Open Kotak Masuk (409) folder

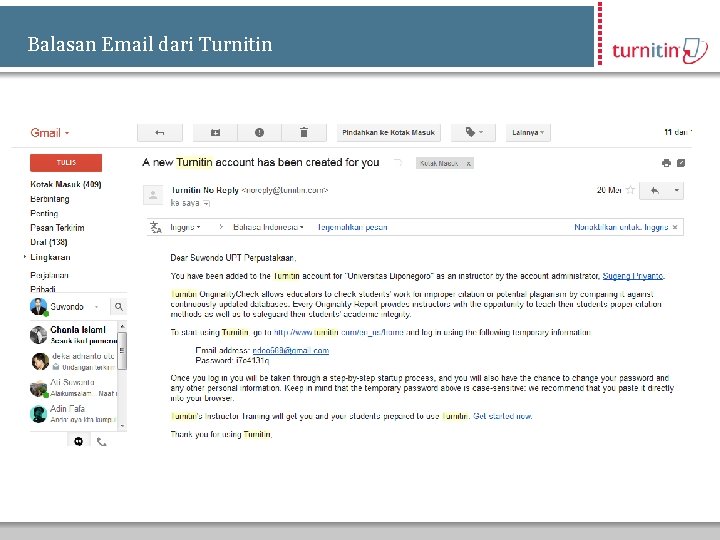pyautogui.click(x=66, y=184)
